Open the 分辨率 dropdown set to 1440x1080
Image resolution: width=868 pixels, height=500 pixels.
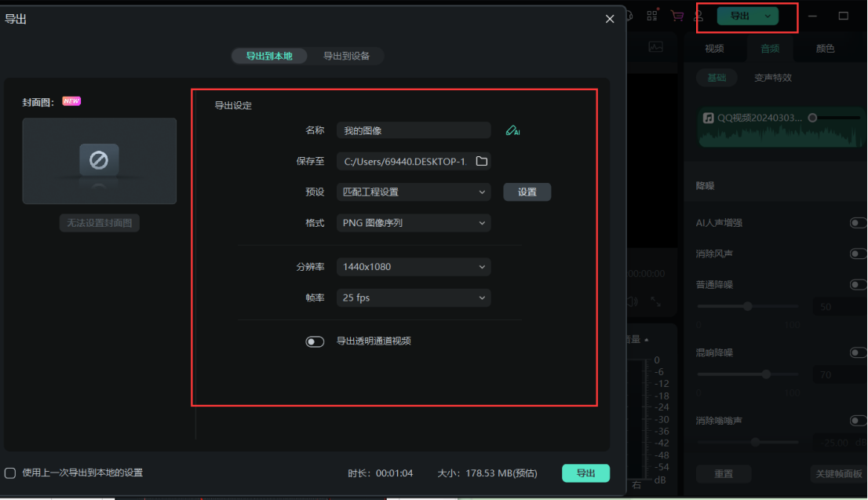[x=414, y=268]
